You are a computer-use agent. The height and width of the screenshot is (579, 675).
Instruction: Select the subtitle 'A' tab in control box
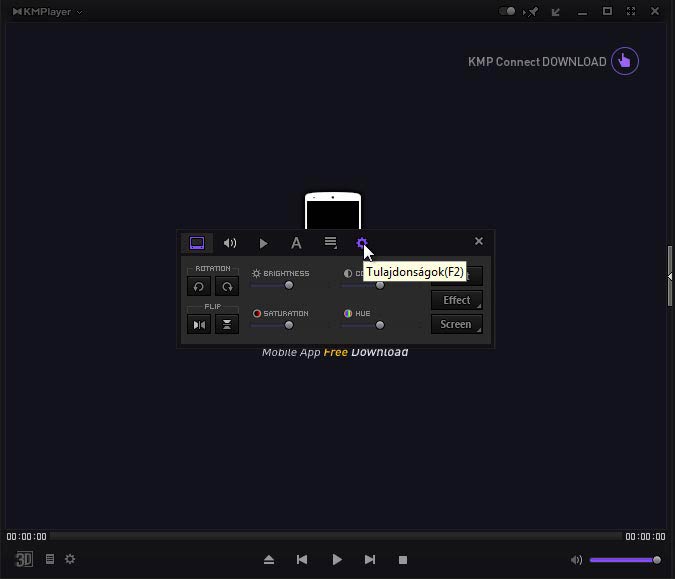pos(296,244)
